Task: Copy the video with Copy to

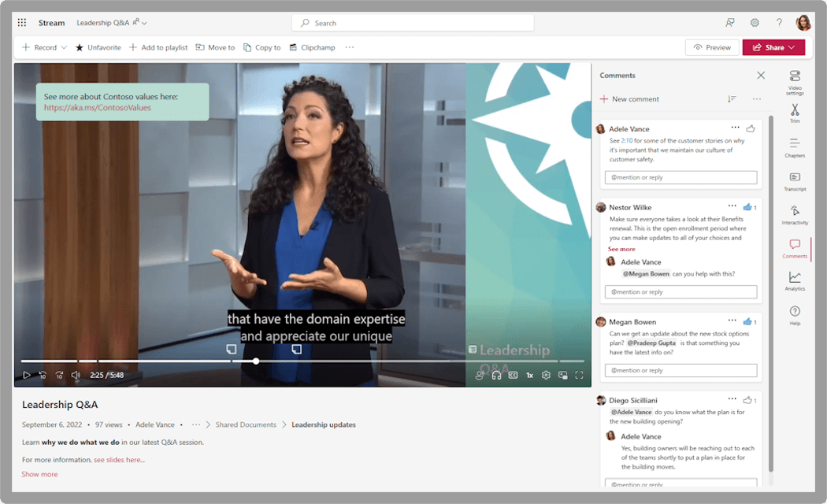Action: coord(261,47)
